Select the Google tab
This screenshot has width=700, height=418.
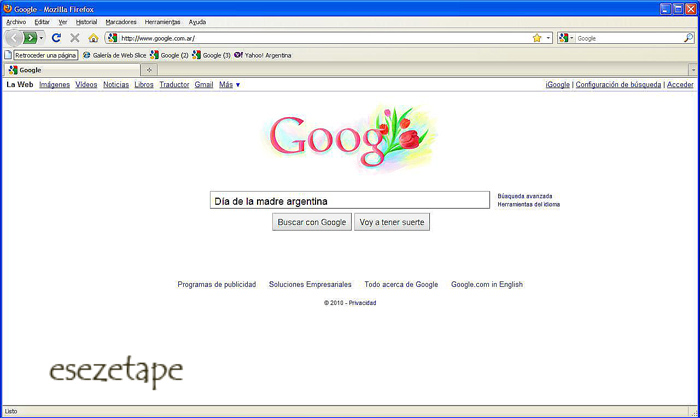pos(72,70)
